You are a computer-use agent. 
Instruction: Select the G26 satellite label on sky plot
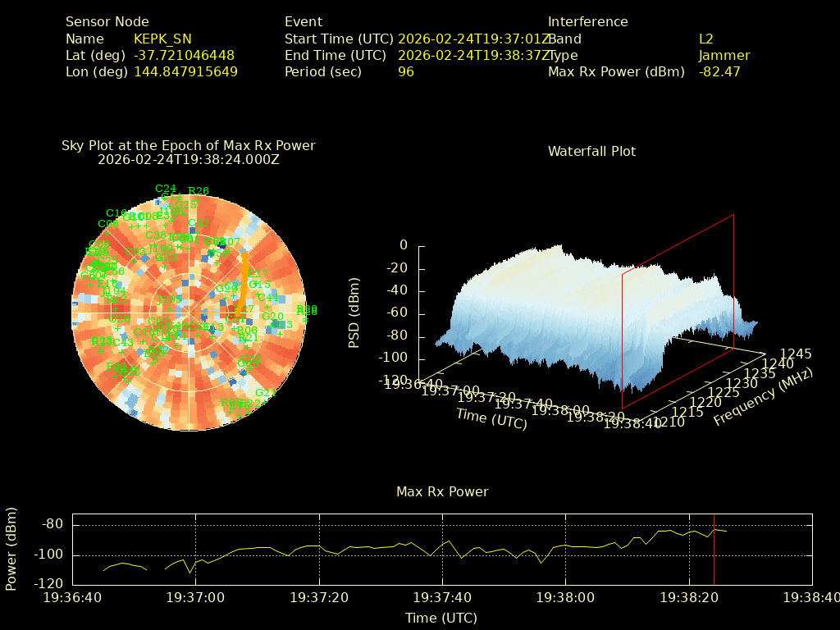[x=120, y=320]
